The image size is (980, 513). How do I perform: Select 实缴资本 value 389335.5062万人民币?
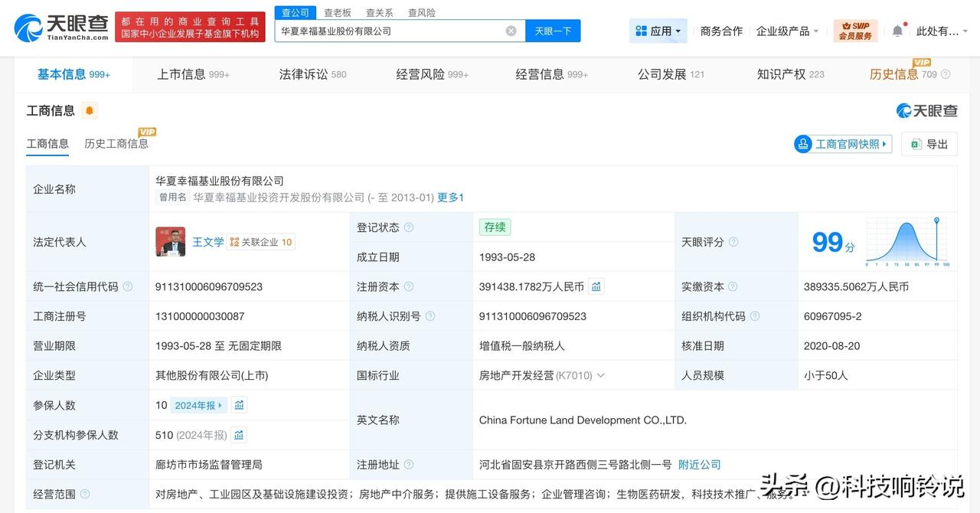pos(856,286)
